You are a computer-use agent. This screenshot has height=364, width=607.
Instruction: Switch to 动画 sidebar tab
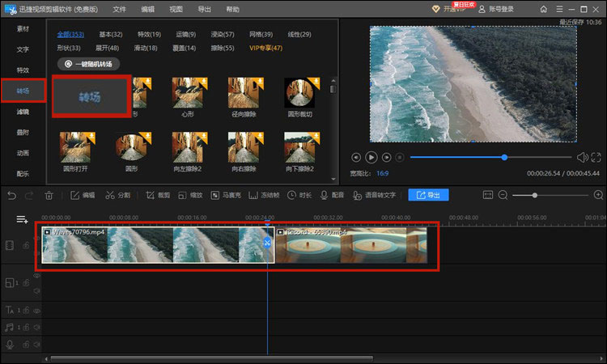(x=23, y=153)
